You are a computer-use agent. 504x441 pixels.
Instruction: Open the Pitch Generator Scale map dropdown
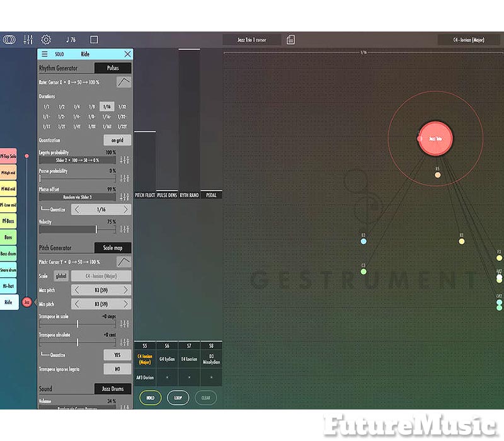pos(113,248)
